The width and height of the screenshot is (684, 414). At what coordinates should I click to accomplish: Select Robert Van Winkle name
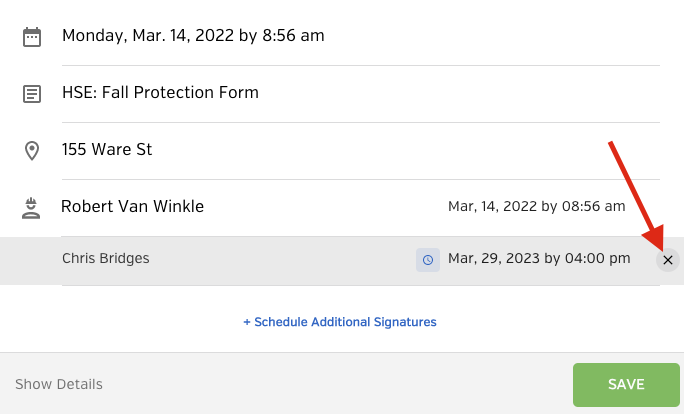point(133,206)
